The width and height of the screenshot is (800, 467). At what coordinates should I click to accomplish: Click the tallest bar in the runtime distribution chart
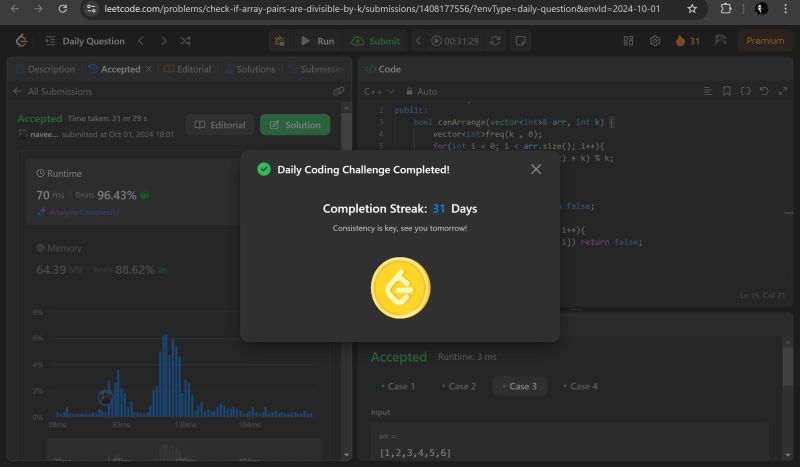click(165, 376)
